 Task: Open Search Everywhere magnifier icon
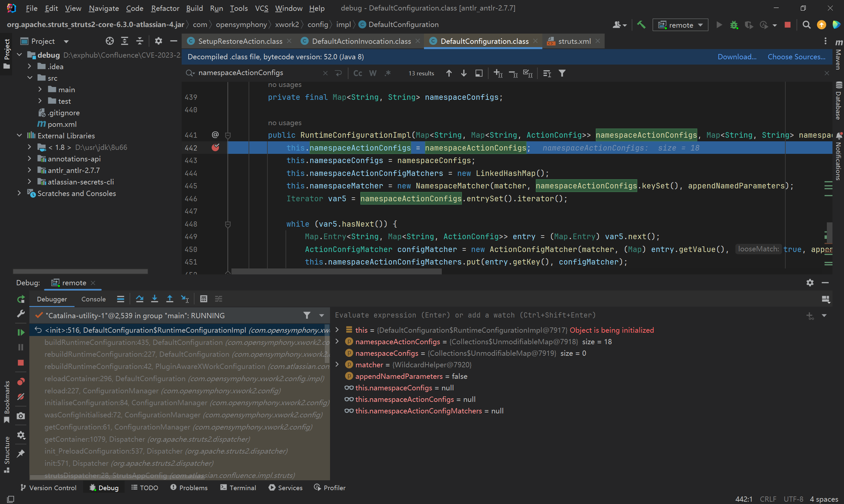tap(806, 25)
